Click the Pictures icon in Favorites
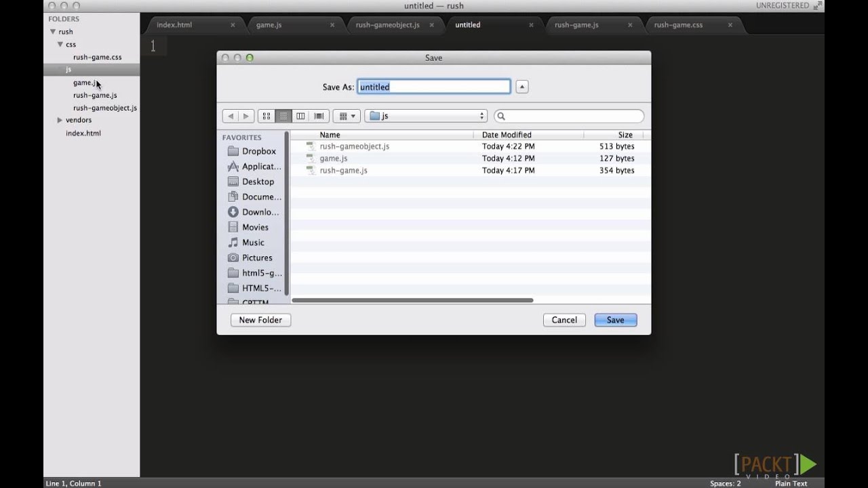 click(x=233, y=258)
